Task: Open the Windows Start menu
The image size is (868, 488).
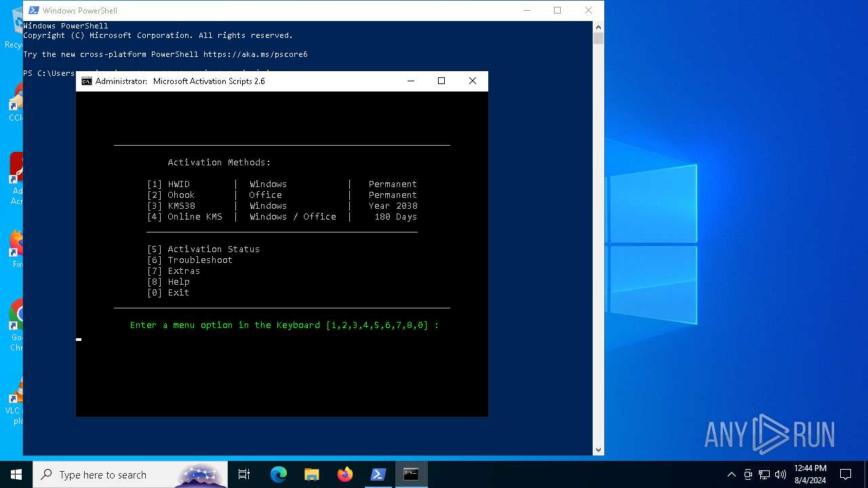Action: pyautogui.click(x=16, y=474)
